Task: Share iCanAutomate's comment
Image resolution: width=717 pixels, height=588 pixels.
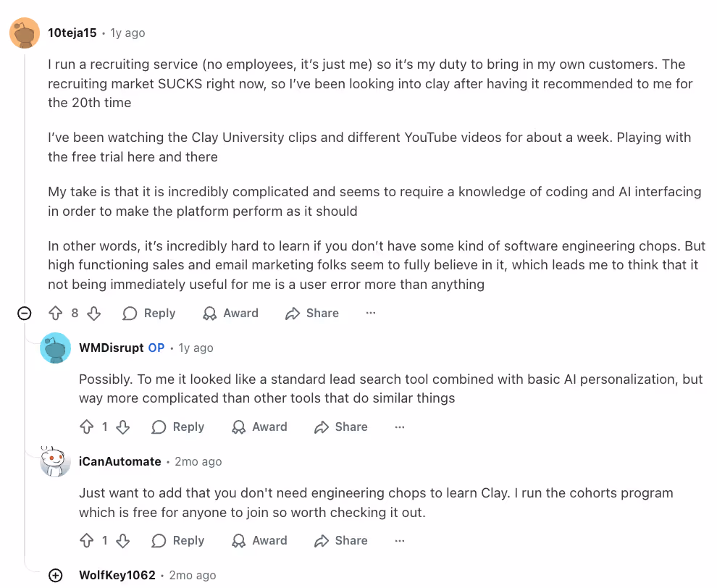Action: tap(340, 540)
